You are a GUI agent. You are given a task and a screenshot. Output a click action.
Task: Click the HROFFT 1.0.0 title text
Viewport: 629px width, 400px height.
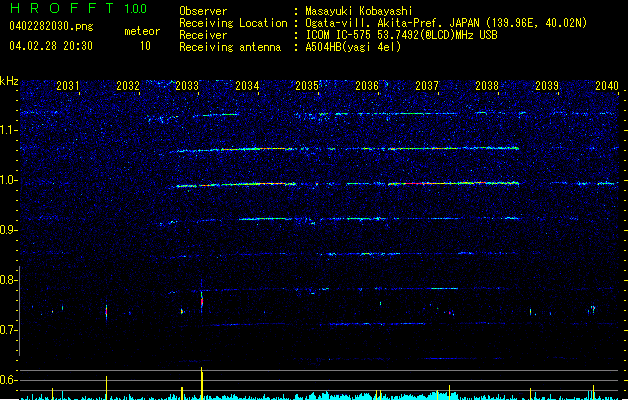[x=78, y=8]
